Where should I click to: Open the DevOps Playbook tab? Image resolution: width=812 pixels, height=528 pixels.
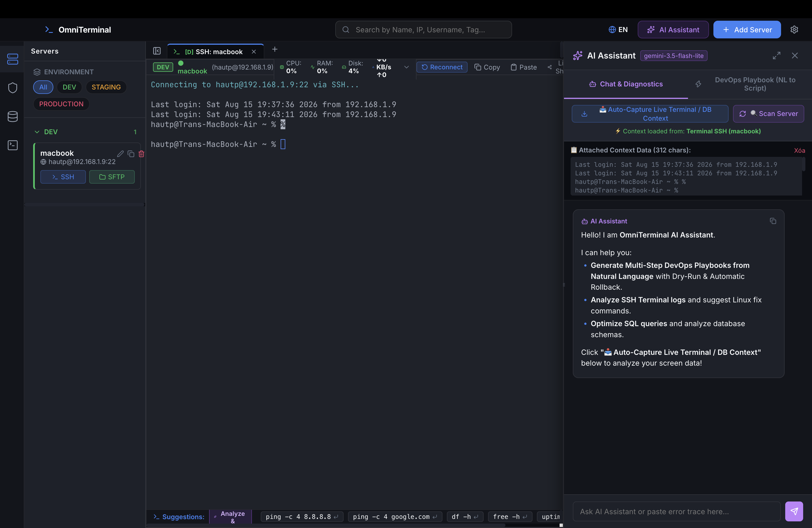[x=750, y=84]
